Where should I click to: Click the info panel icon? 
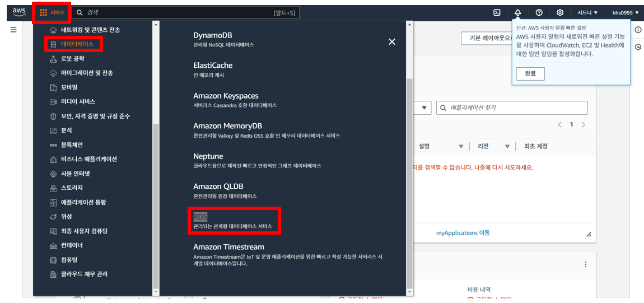click(638, 30)
